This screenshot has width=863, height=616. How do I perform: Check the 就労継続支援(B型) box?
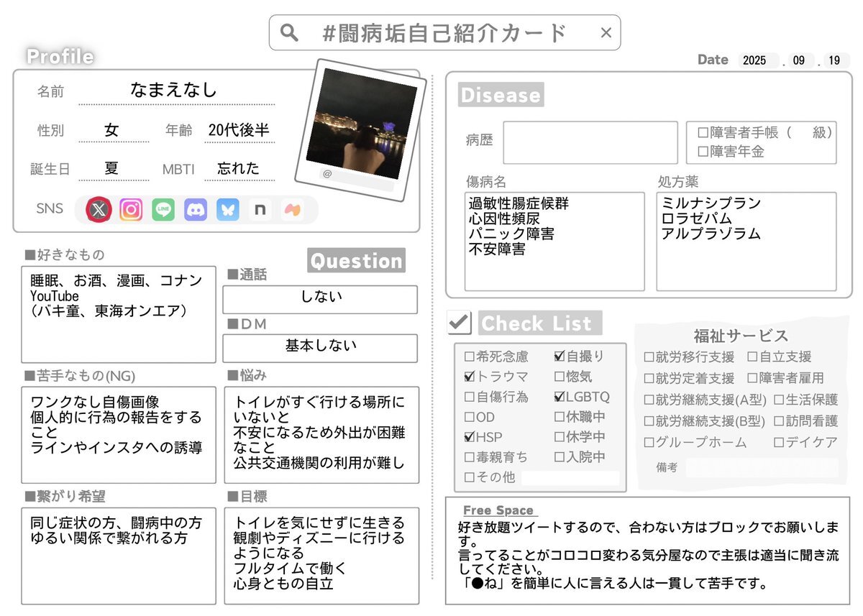coord(649,421)
